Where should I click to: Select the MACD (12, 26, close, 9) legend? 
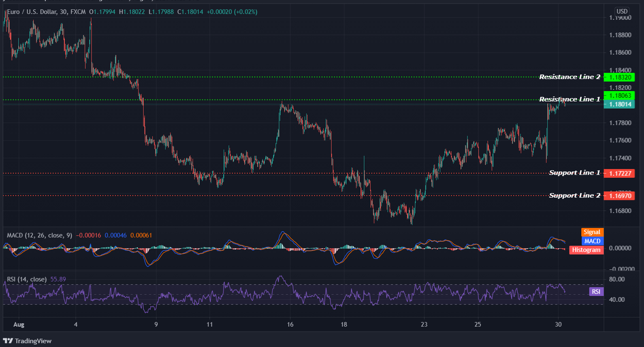pyautogui.click(x=40, y=235)
